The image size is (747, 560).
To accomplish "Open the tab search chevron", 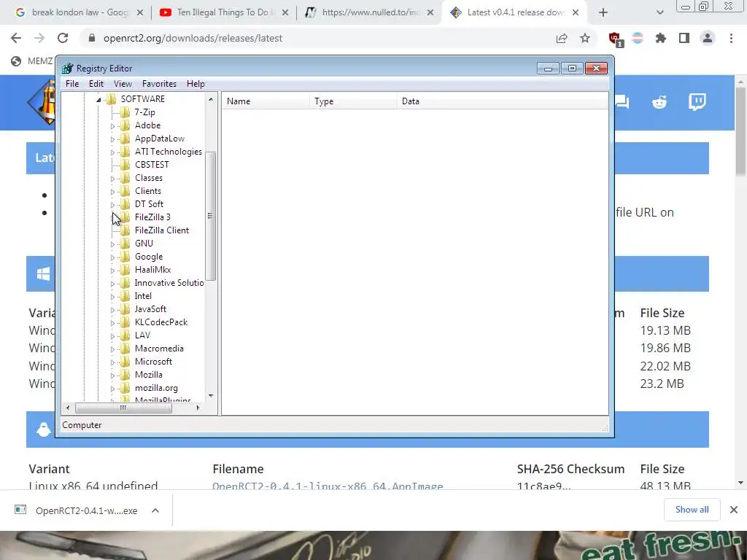I will point(659,13).
